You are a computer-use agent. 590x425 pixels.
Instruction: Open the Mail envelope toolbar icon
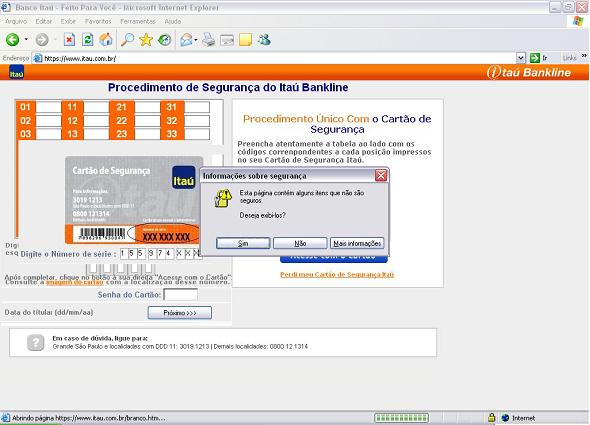pos(186,40)
